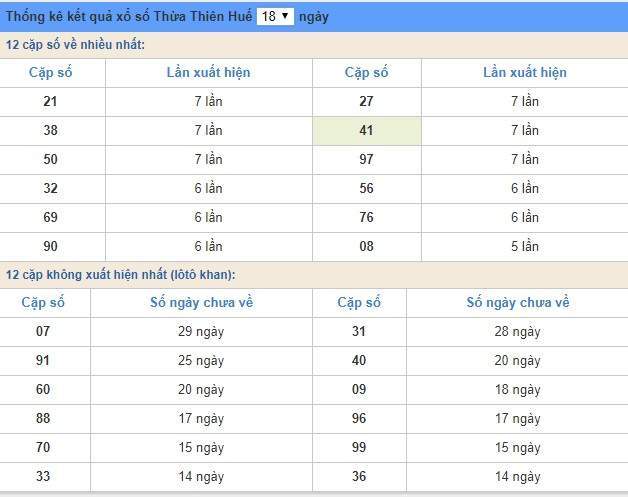Select the '25 ngày' cell
The width and height of the screenshot is (628, 497).
(x=201, y=360)
